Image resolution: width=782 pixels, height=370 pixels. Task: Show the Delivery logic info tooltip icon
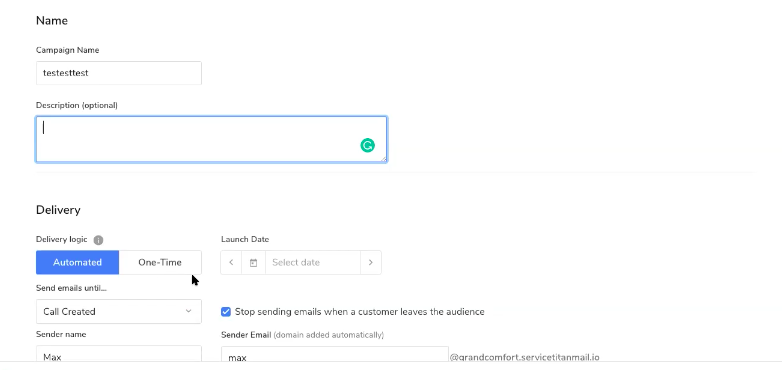(98, 240)
